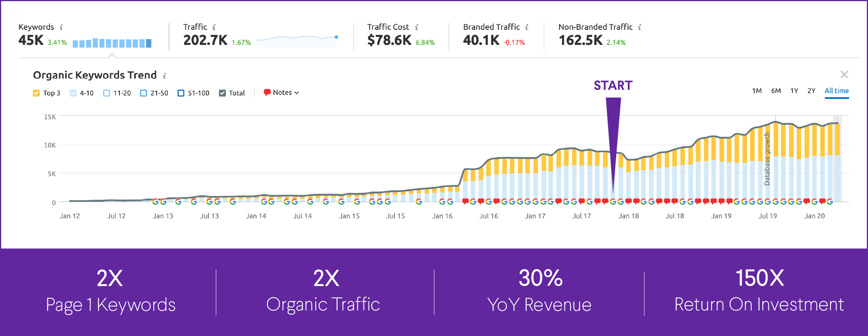
Task: Enable the 11-20 positions checkbox
Action: pyautogui.click(x=107, y=93)
